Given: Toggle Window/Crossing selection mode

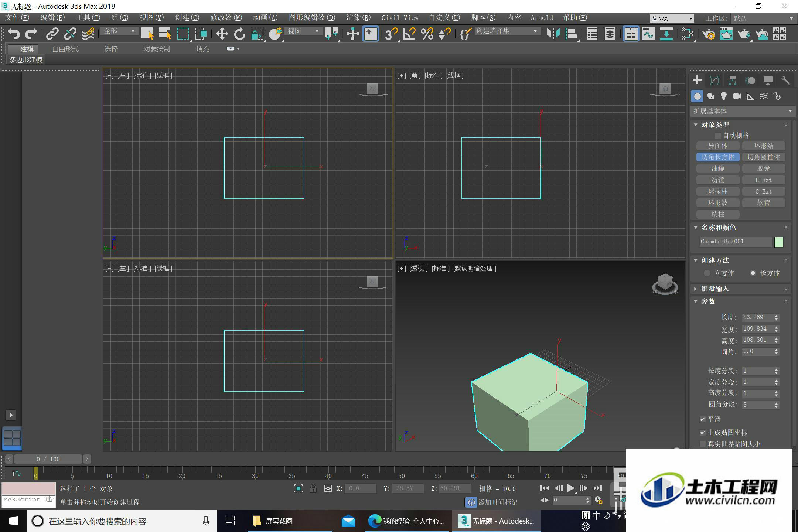Looking at the screenshot, I should pyautogui.click(x=201, y=34).
